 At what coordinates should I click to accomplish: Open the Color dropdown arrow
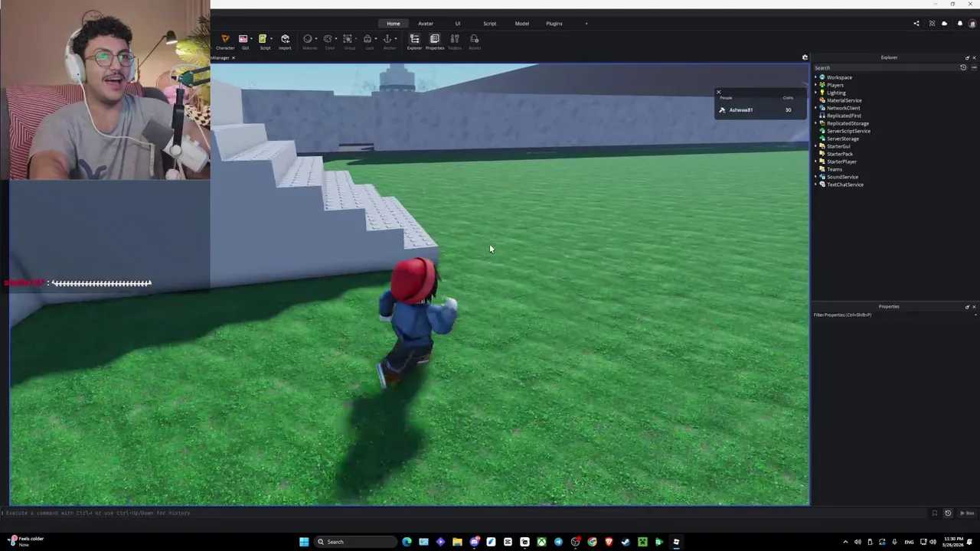pos(336,39)
